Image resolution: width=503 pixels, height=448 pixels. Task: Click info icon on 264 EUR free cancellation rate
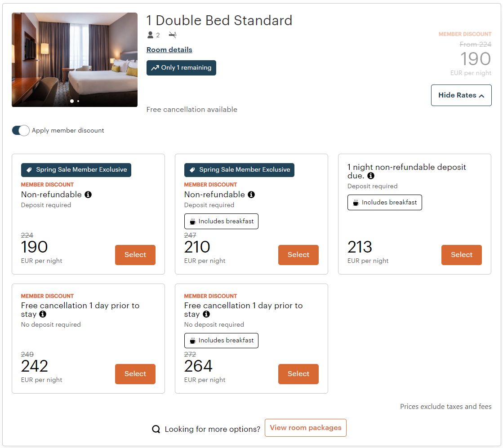pyautogui.click(x=206, y=314)
